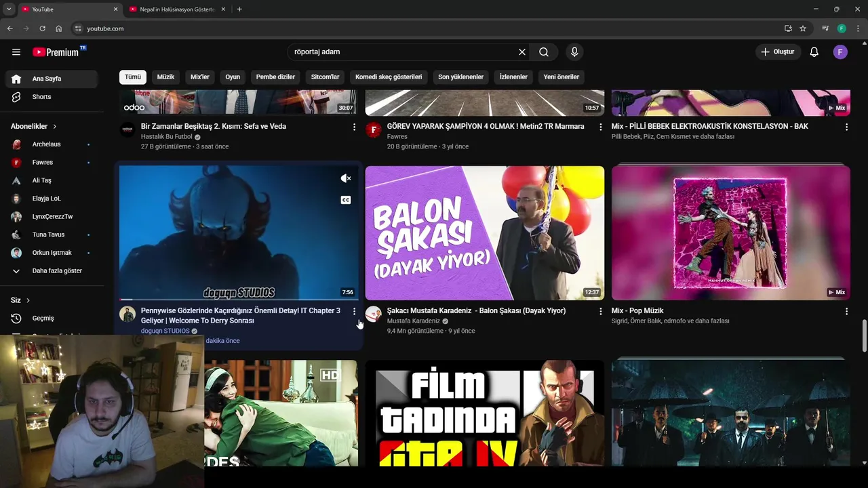
Task: Open the LynxÇerezzTw subscription
Action: 52,217
